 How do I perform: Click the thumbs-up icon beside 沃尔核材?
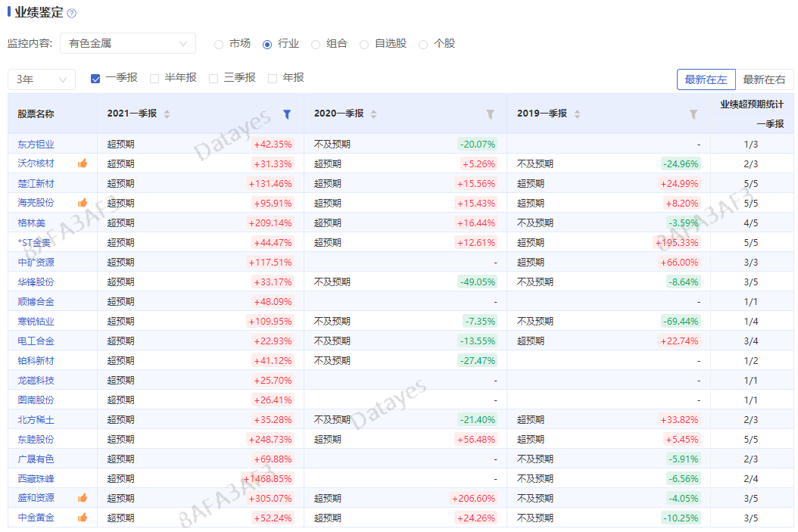tap(83, 163)
